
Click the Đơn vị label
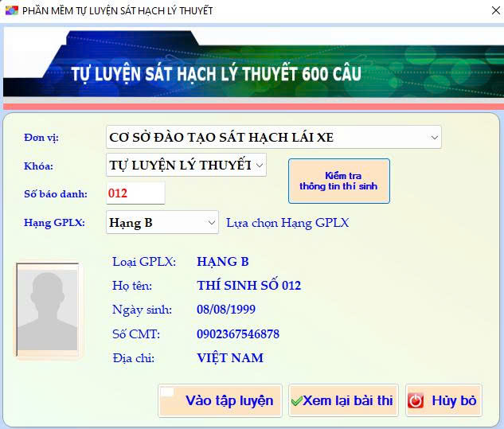41,138
